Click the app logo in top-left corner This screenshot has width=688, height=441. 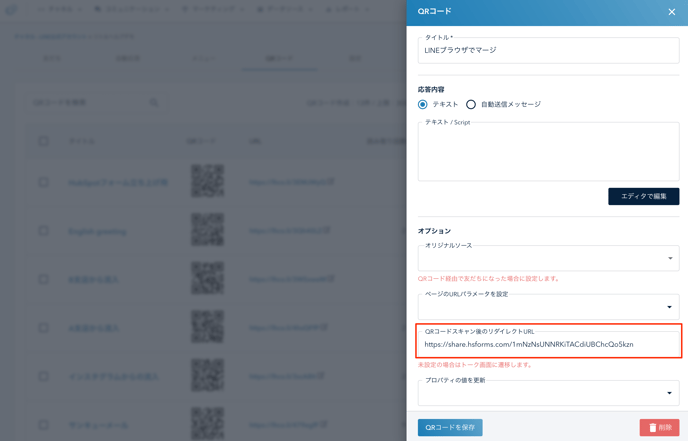11,10
